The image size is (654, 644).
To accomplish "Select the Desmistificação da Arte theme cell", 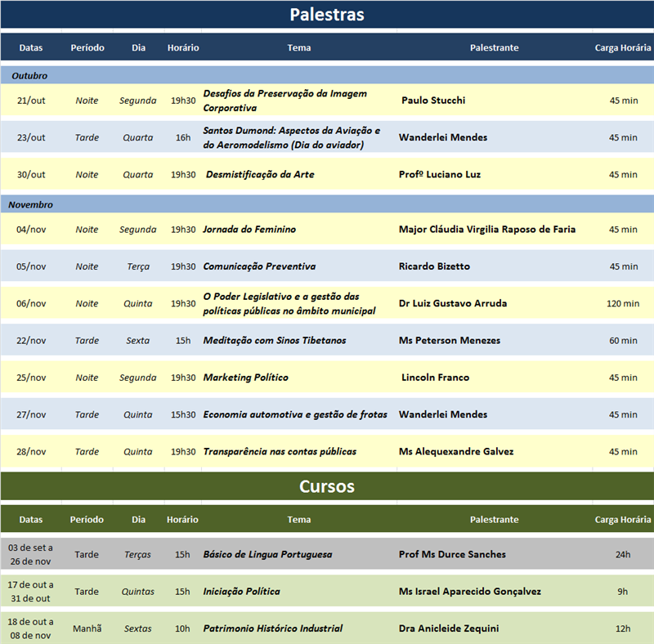I will click(x=260, y=175).
